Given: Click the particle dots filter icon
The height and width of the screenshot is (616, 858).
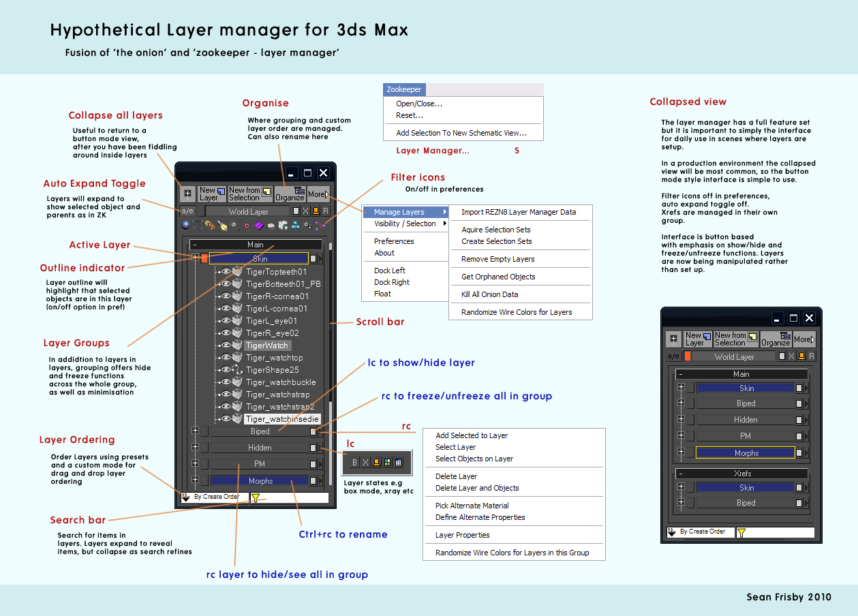Looking at the screenshot, I should pyautogui.click(x=308, y=226).
